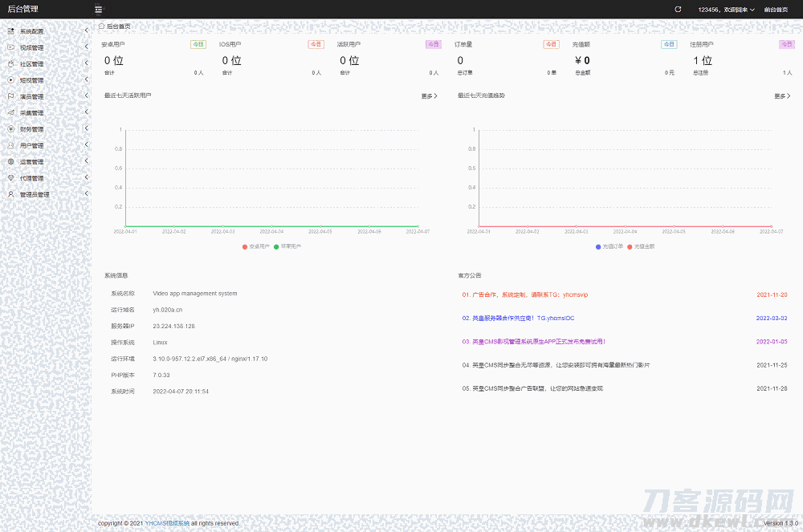Screen dimensions: 803x532
Task: Click the home icon beside 后台首页
Action: pyautogui.click(x=101, y=26)
